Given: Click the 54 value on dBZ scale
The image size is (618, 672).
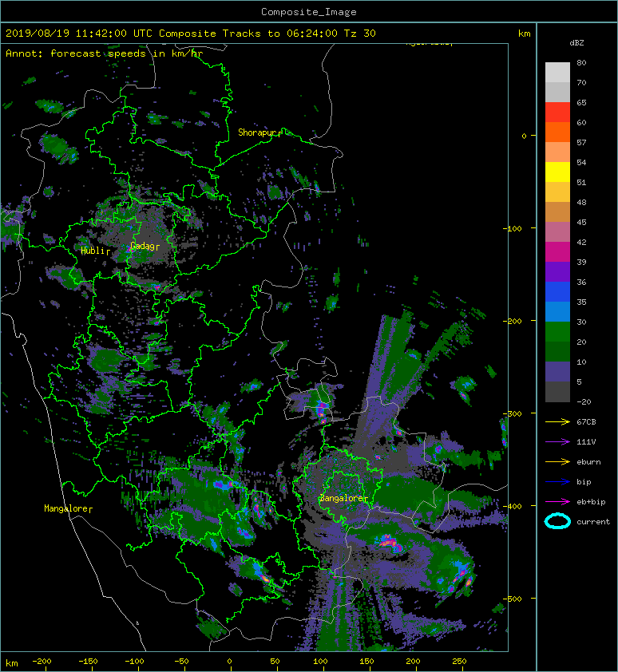Looking at the screenshot, I should click(581, 163).
